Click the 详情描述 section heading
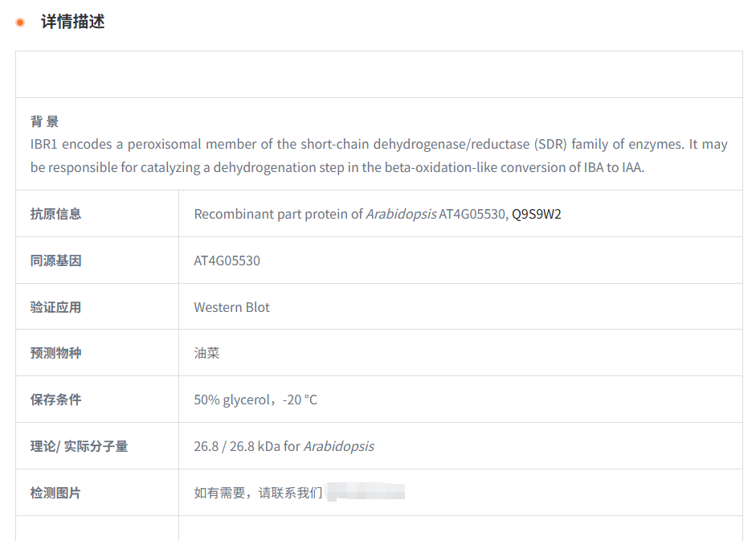Image resolution: width=756 pixels, height=541 pixels. point(72,23)
